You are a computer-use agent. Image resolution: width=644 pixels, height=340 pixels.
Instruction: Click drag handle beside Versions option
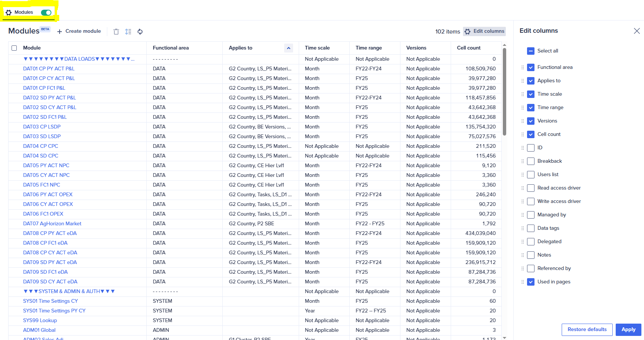523,121
